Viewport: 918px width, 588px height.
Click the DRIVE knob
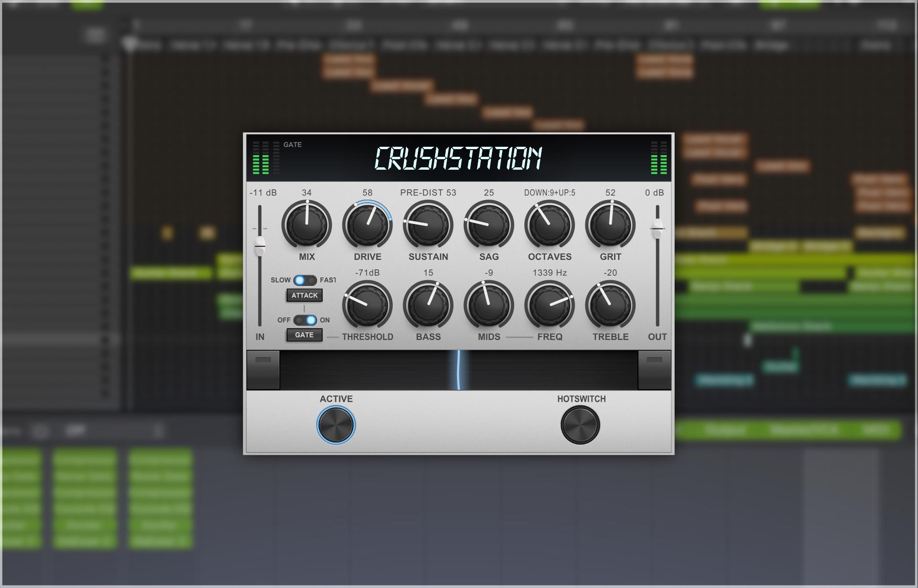coord(367,225)
